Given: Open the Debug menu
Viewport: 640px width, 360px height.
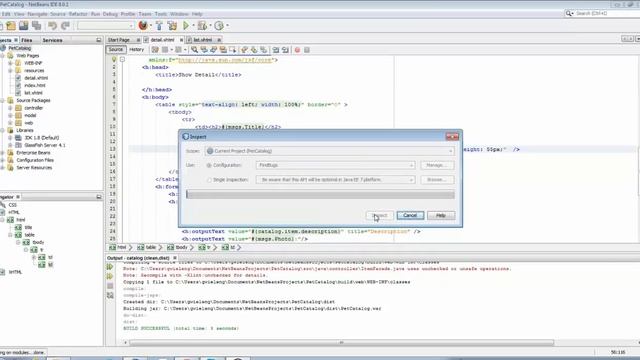Looking at the screenshot, I should pos(110,14).
